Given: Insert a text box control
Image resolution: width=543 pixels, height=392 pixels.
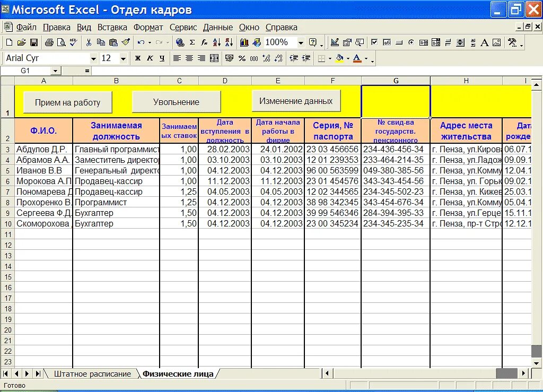Looking at the screenshot, I should (x=387, y=42).
